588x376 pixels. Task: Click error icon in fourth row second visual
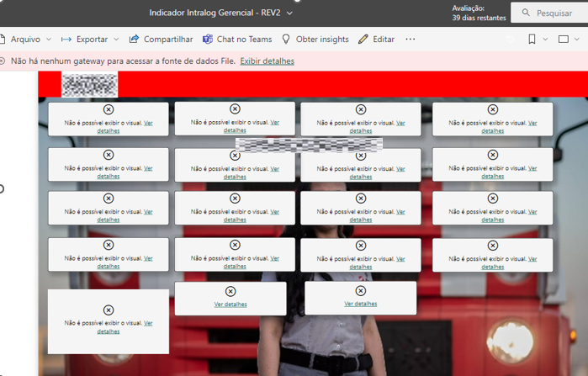coord(235,245)
